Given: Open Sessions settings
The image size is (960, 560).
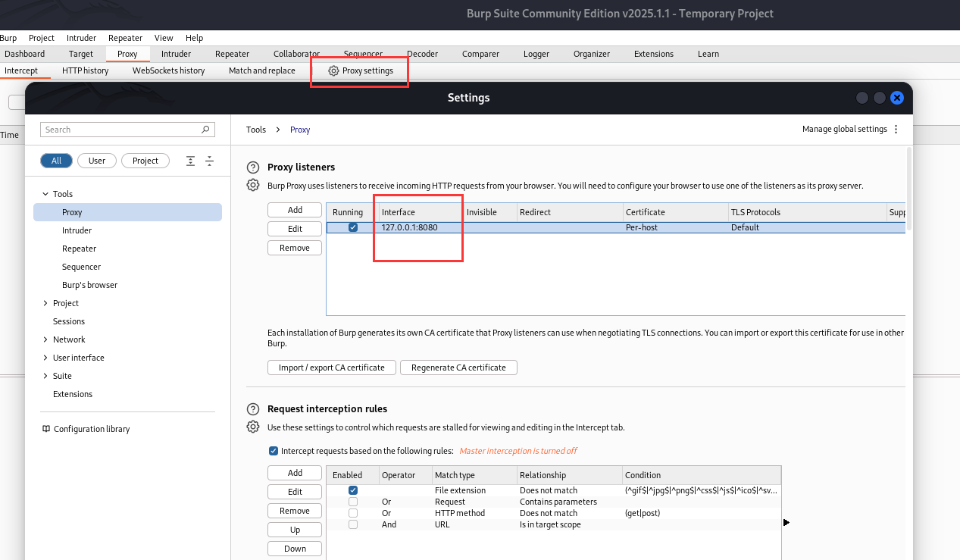Looking at the screenshot, I should [x=69, y=321].
